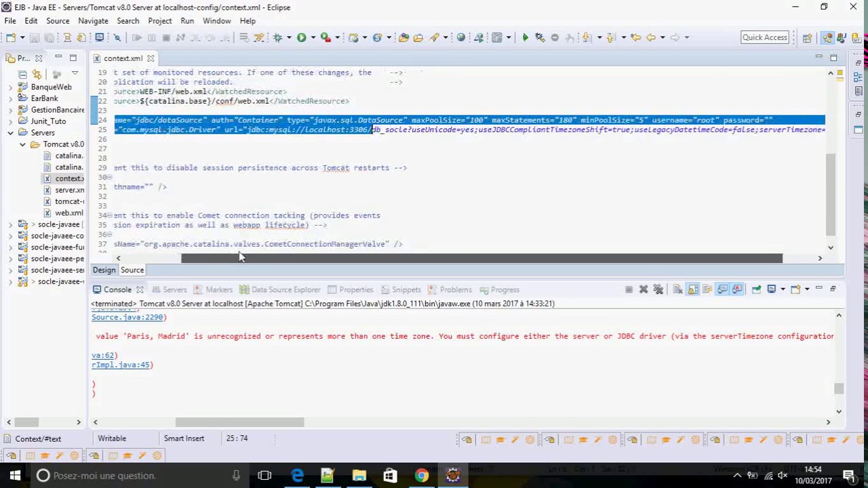Click the Source.java:2290 stack trace link
The image size is (868, 488).
point(129,317)
